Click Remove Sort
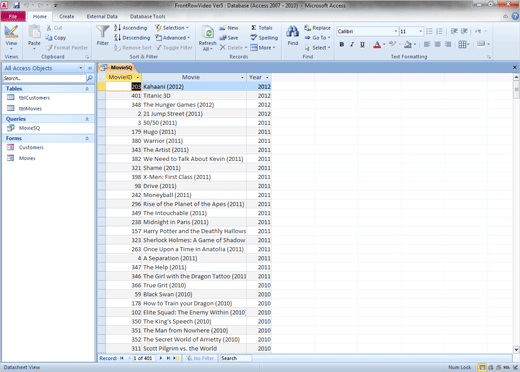 (x=133, y=48)
